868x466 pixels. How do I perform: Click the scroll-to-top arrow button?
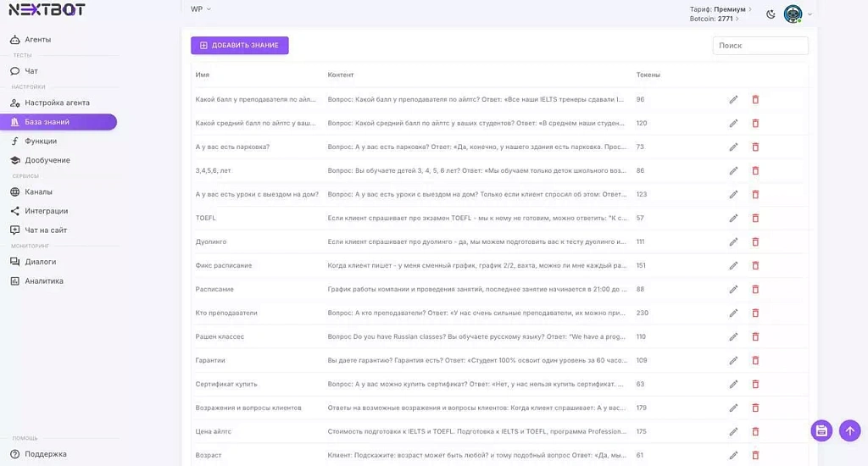(849, 430)
